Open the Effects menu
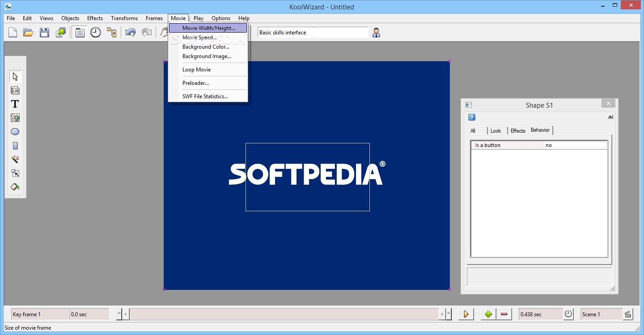The image size is (644, 335). click(x=95, y=18)
